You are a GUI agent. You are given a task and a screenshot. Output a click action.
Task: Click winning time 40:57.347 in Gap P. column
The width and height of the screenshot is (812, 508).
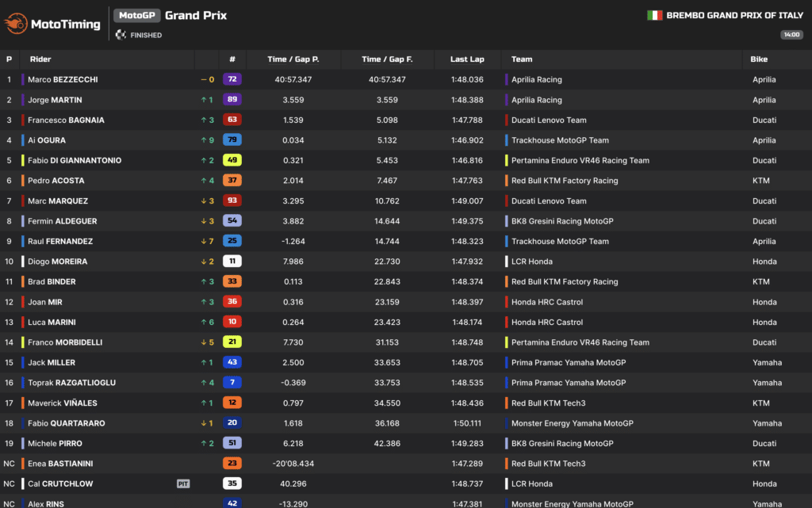coord(293,80)
